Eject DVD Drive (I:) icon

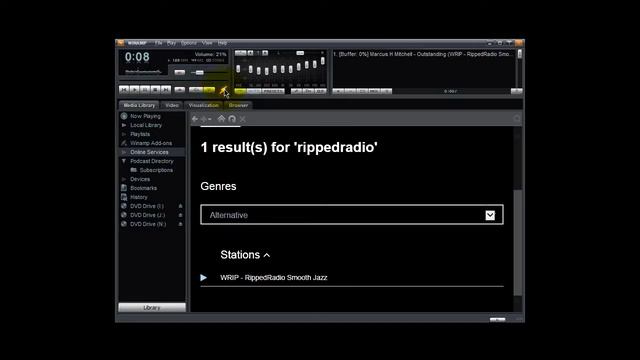180,206
